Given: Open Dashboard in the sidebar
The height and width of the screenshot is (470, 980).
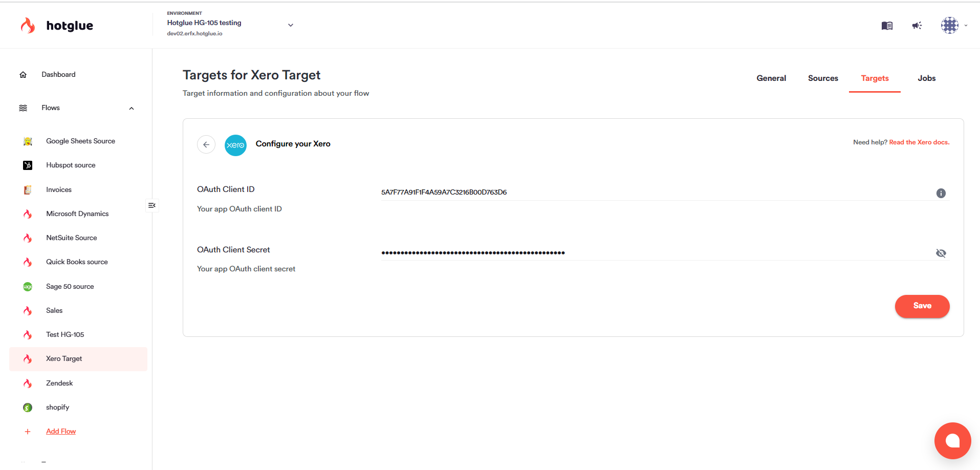Looking at the screenshot, I should (58, 75).
